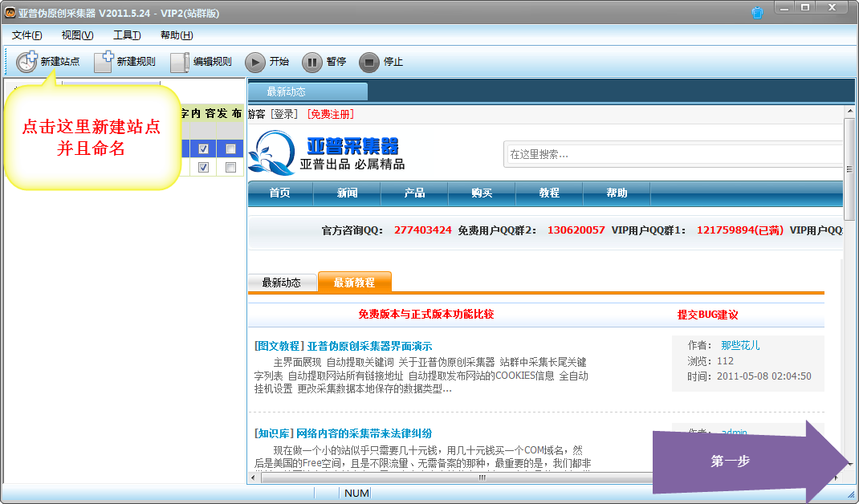Open 帮助 in site navigation bar
The image size is (859, 504).
point(617,193)
